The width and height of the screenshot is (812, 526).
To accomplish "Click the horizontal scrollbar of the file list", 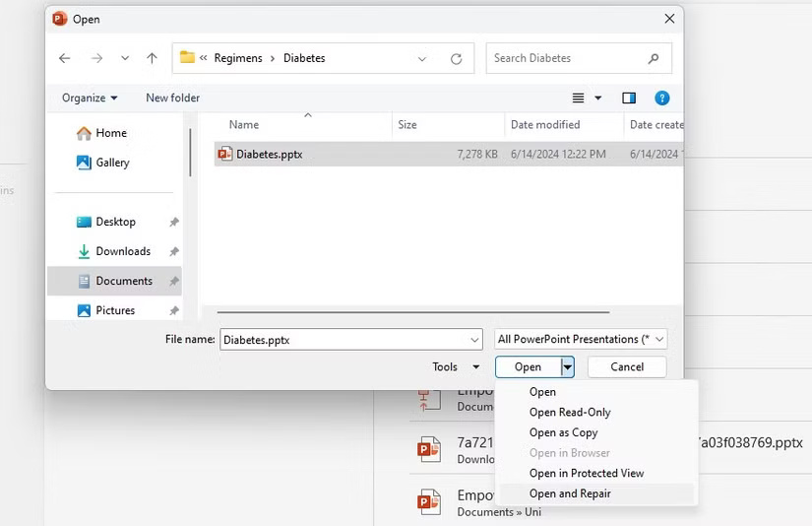I will click(413, 312).
